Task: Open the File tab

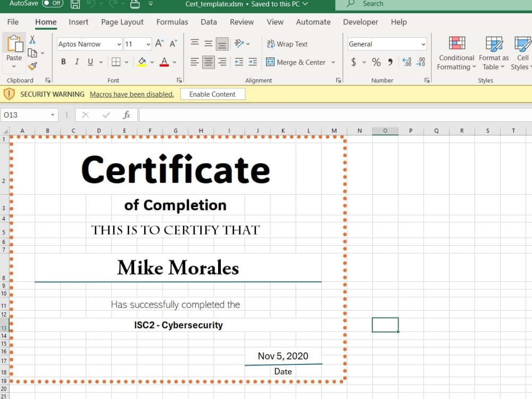Action: [13, 22]
